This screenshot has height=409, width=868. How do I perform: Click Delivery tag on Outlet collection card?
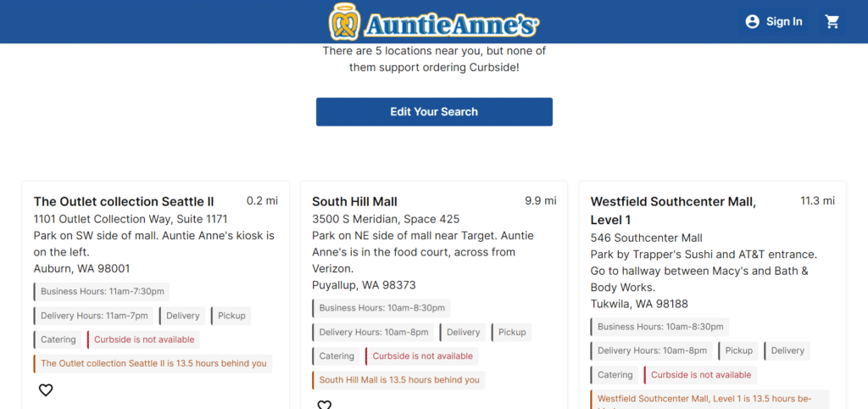(182, 316)
